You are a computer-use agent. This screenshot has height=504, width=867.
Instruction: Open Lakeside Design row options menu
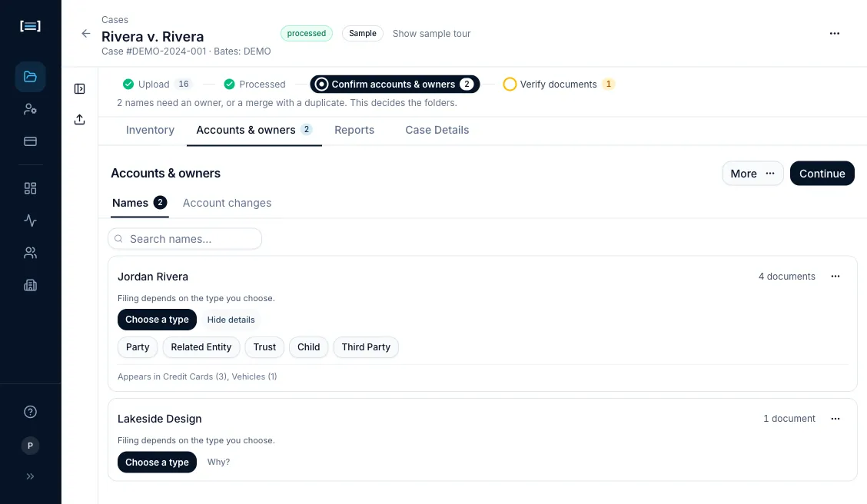click(835, 419)
